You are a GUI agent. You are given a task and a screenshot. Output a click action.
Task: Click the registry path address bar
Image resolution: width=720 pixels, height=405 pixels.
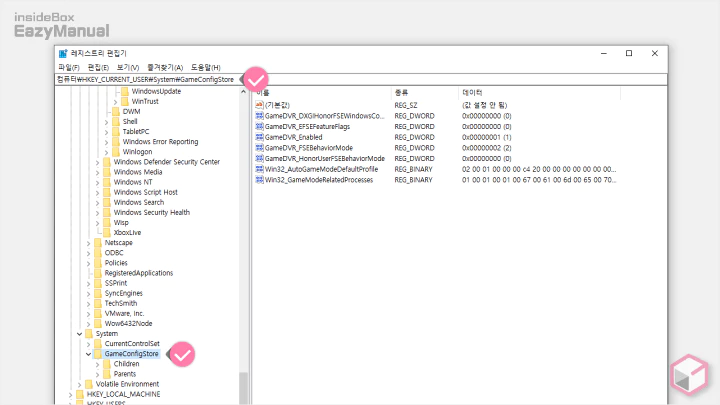coord(150,79)
